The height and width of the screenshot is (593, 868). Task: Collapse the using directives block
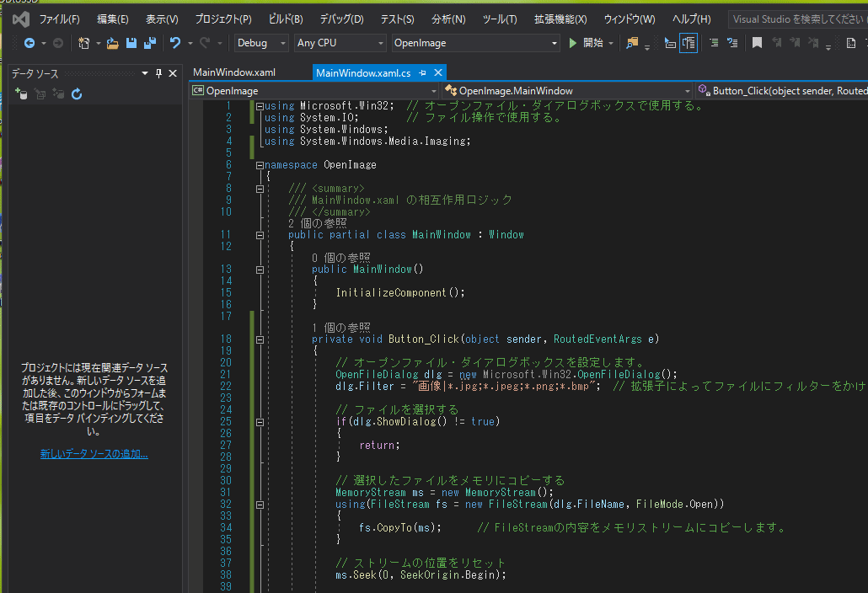click(x=260, y=105)
